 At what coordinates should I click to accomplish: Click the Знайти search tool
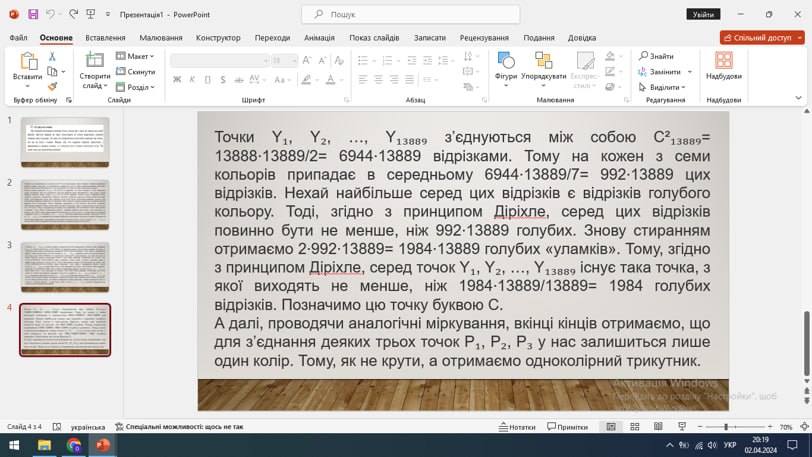point(656,56)
